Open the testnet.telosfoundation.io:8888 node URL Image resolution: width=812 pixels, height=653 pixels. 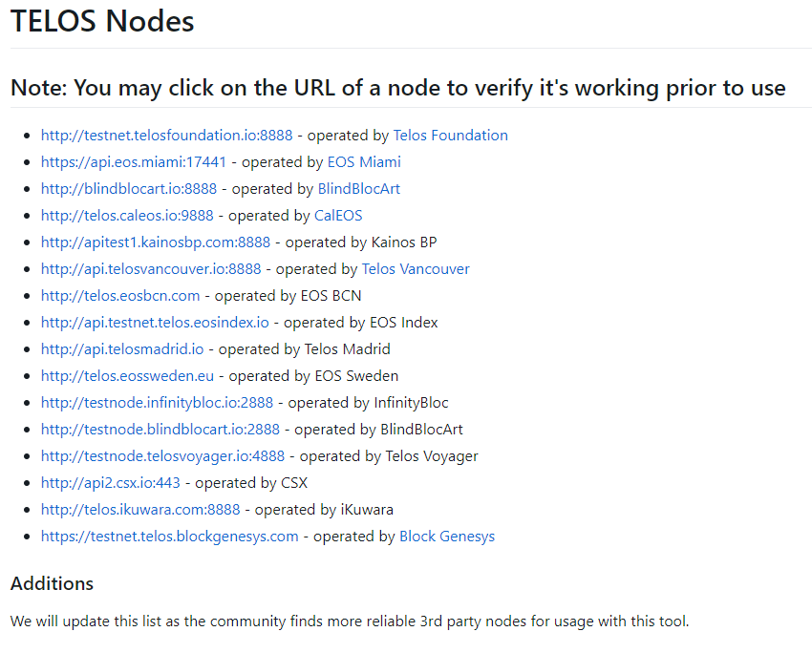pyautogui.click(x=167, y=136)
